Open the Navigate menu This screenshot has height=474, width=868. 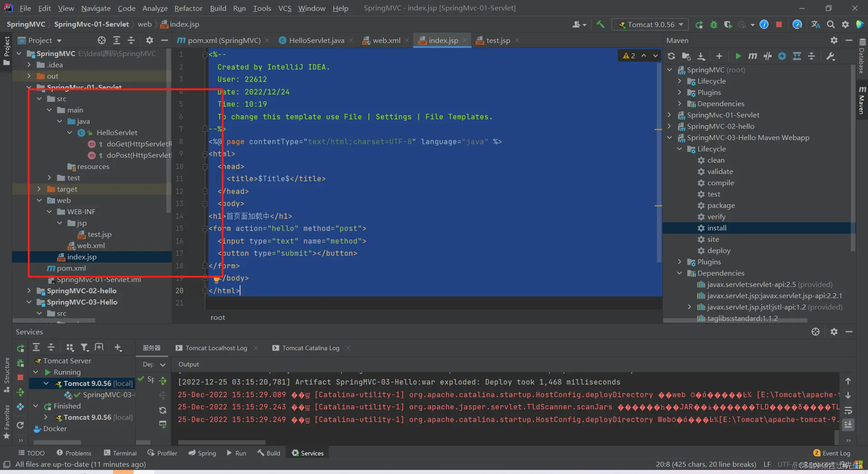click(x=96, y=8)
